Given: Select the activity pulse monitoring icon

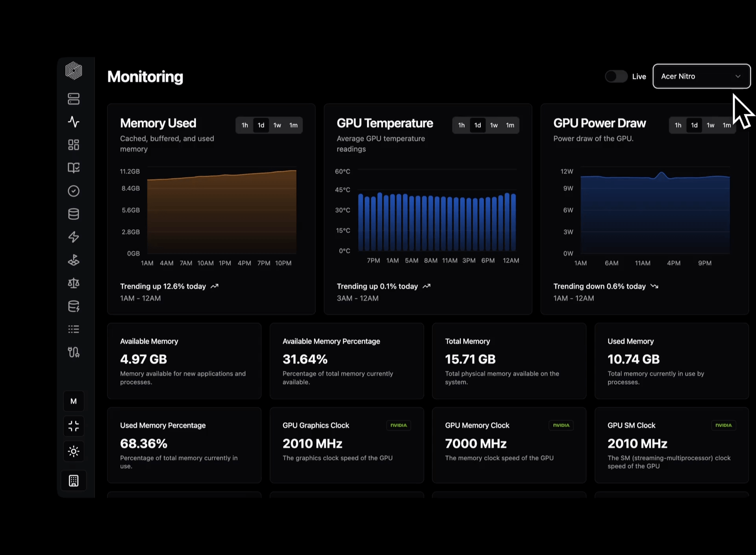Looking at the screenshot, I should (74, 122).
